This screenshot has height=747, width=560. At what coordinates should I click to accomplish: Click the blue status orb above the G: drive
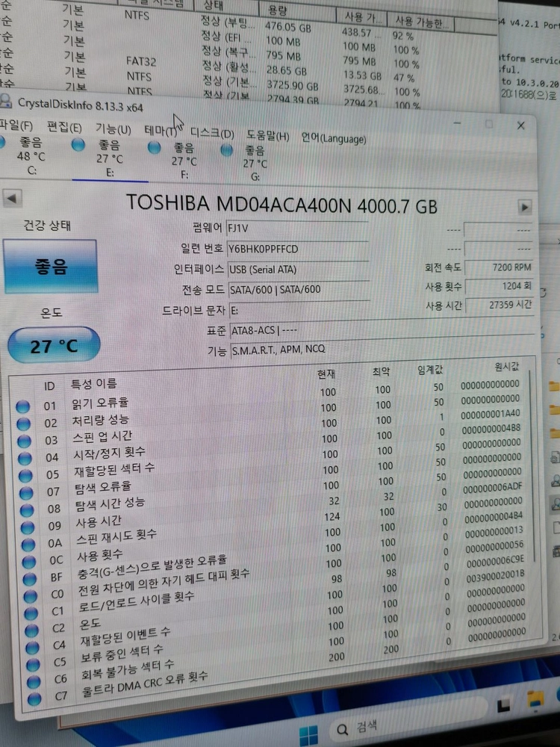point(227,151)
